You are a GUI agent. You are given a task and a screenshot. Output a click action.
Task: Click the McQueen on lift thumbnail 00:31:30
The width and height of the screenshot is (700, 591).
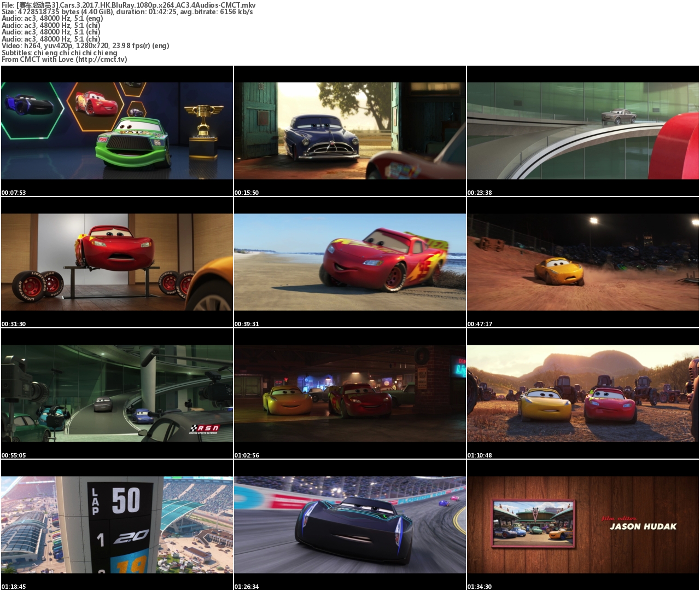click(x=117, y=262)
